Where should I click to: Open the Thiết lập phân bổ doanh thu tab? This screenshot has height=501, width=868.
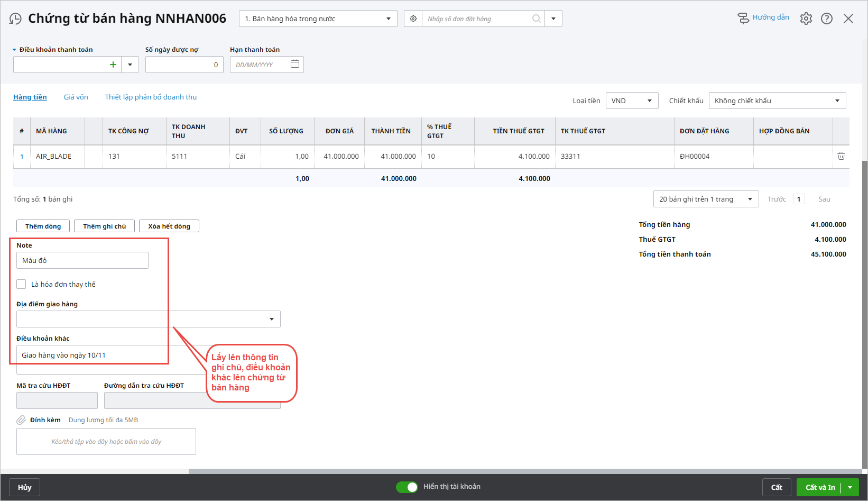coord(151,97)
